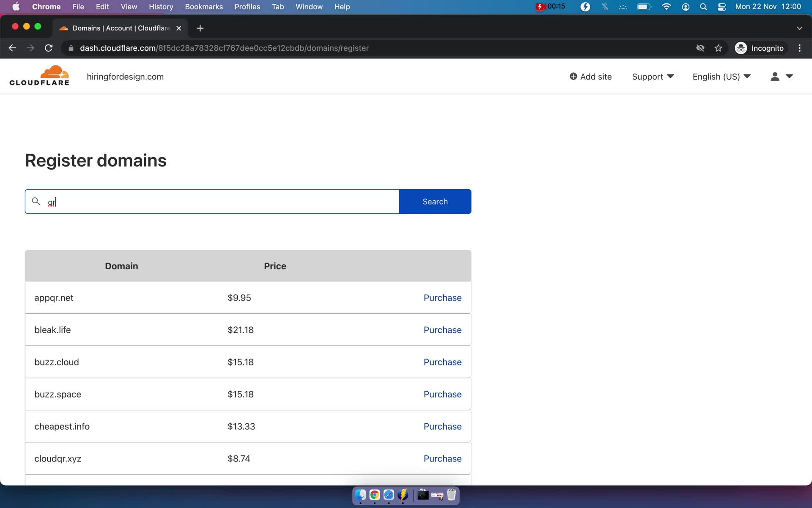Click the Register domains heading

[x=96, y=160]
